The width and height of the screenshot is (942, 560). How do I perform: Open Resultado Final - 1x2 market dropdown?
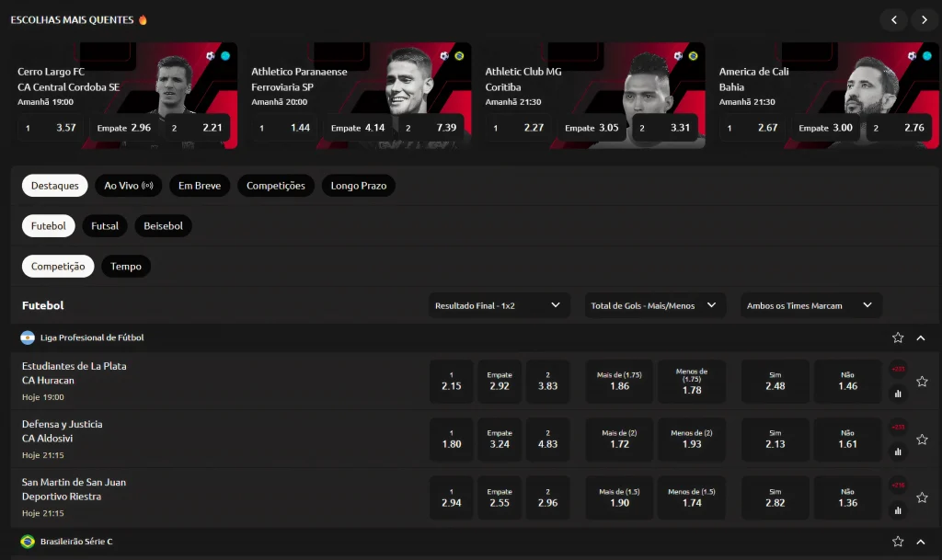(x=499, y=305)
